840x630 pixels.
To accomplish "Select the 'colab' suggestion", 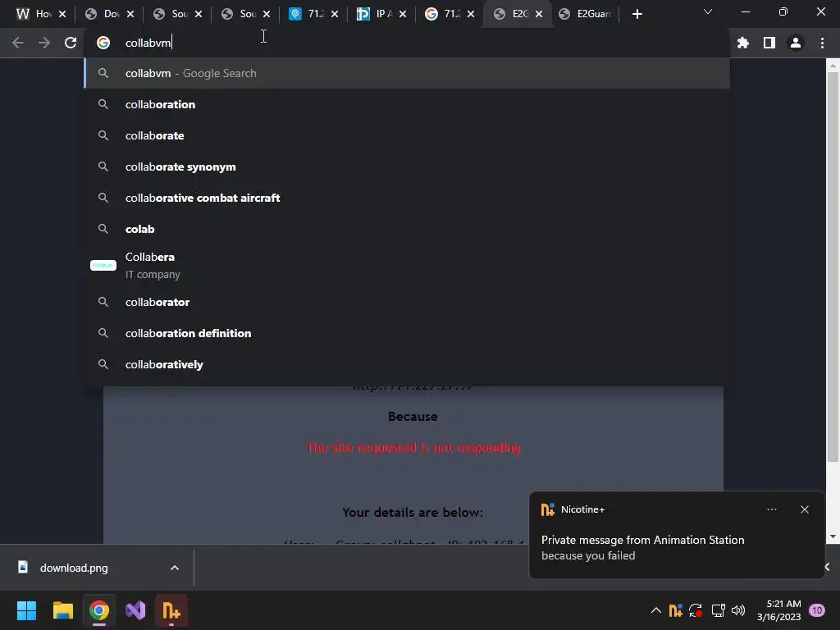I will click(407, 229).
